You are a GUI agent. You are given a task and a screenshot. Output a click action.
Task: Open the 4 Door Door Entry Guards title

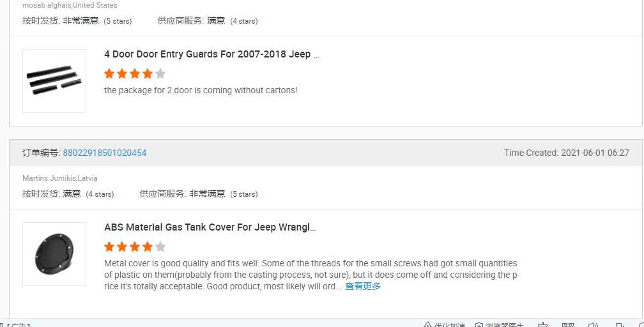(x=211, y=54)
